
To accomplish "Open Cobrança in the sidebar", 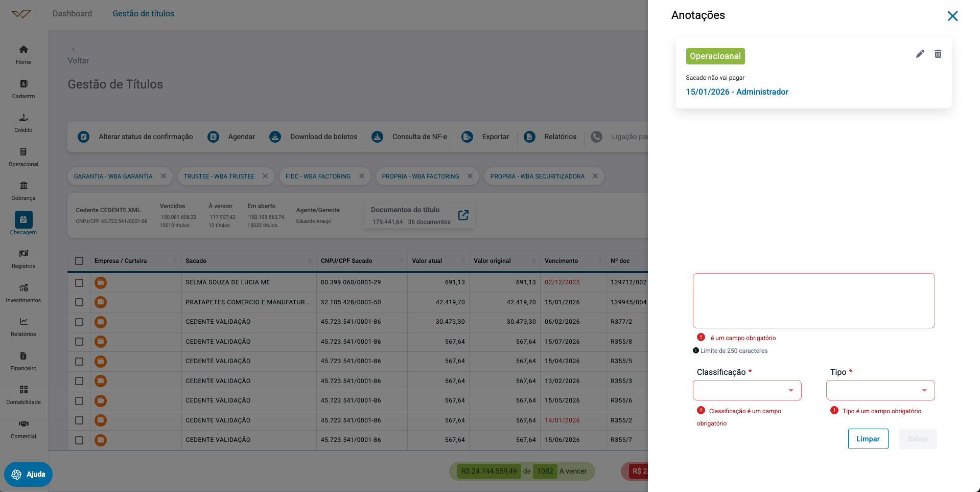I will pos(24,191).
